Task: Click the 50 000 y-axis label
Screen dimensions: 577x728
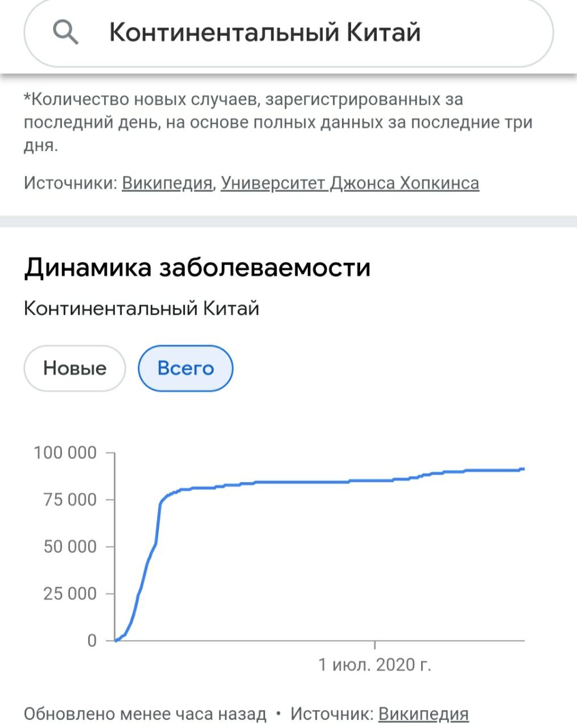Action: 69,547
